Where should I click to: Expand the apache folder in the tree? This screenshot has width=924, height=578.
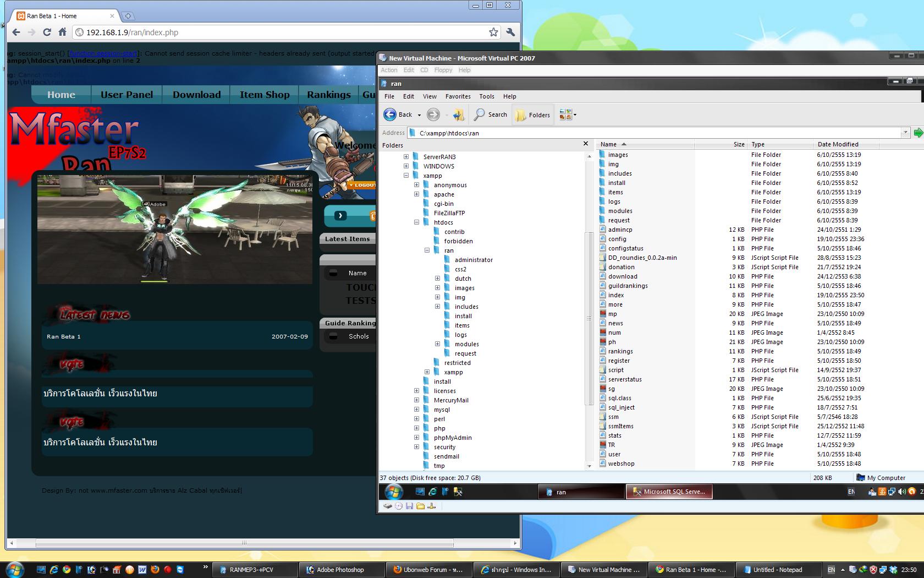coord(417,194)
